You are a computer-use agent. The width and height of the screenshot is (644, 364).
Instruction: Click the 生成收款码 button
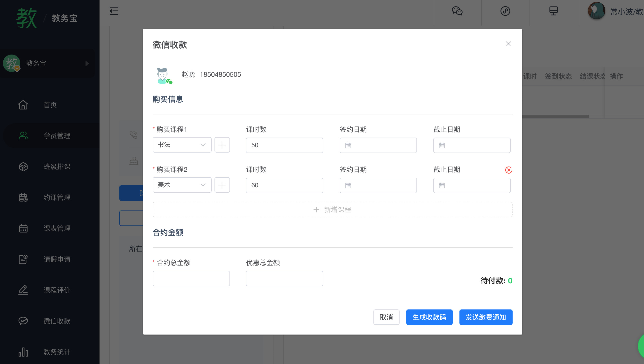point(429,317)
